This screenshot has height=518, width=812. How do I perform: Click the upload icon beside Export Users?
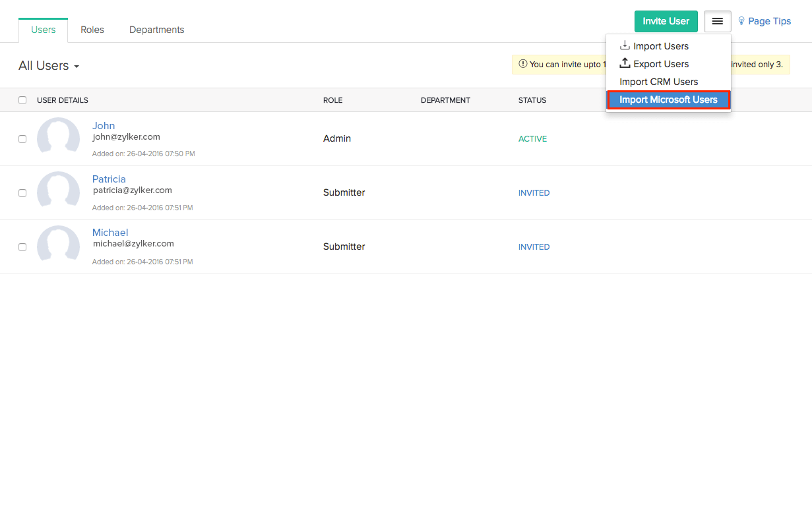624,63
